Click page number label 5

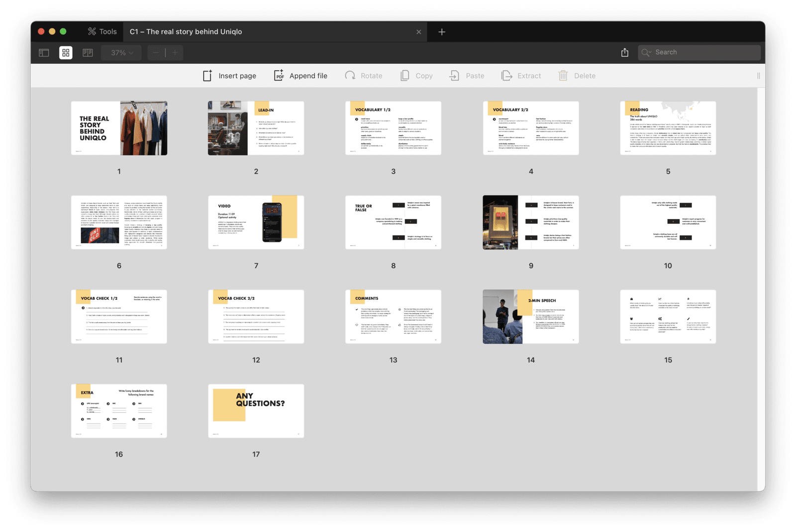click(x=668, y=172)
